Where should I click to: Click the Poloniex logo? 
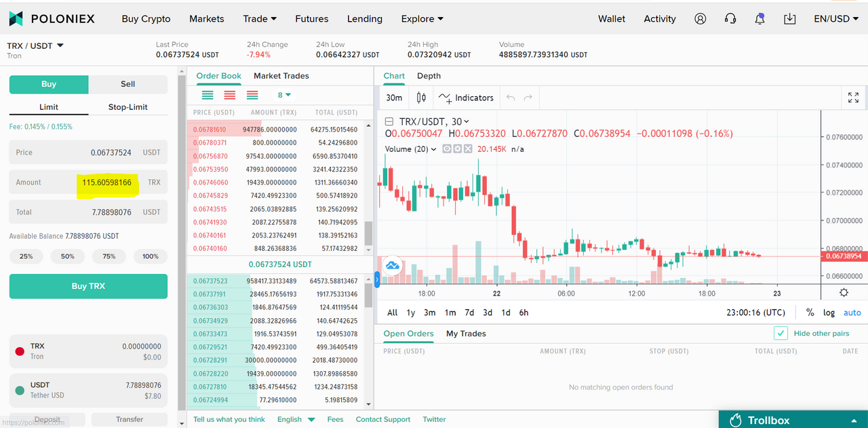tap(52, 19)
